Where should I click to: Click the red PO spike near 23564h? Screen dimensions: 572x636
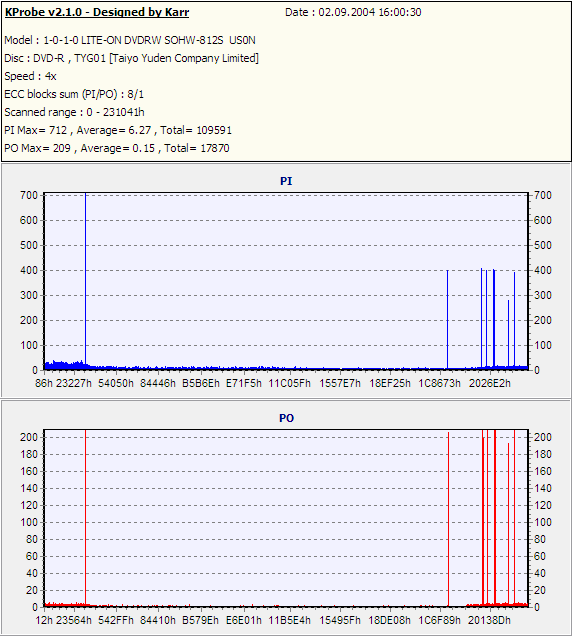click(86, 517)
